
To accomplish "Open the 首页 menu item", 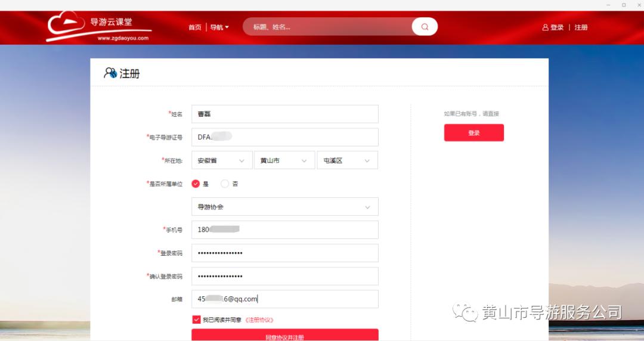I will tap(194, 27).
